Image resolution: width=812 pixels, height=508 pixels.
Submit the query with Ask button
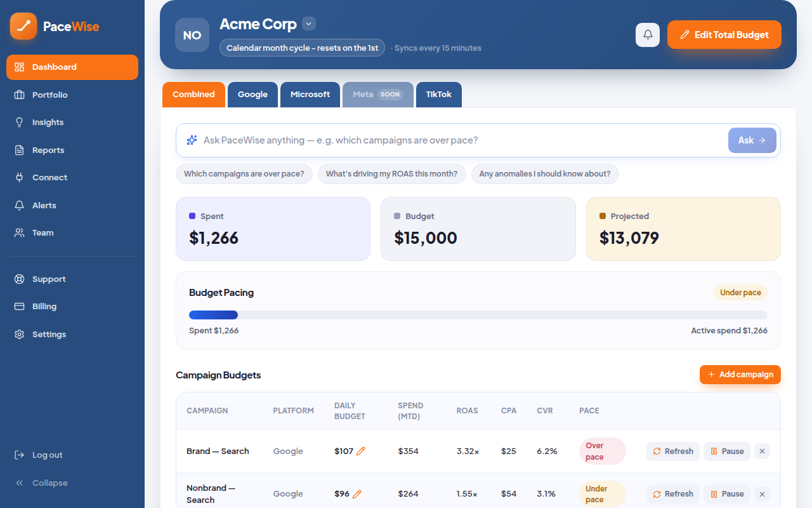(x=752, y=140)
